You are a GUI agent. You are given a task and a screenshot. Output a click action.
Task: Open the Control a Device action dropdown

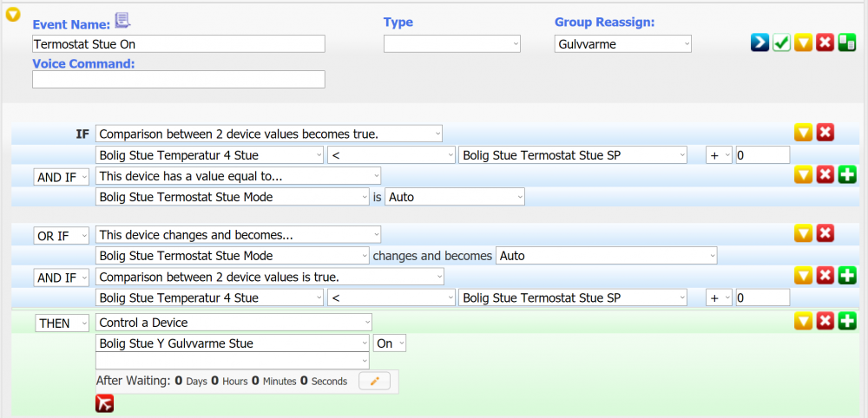[233, 323]
